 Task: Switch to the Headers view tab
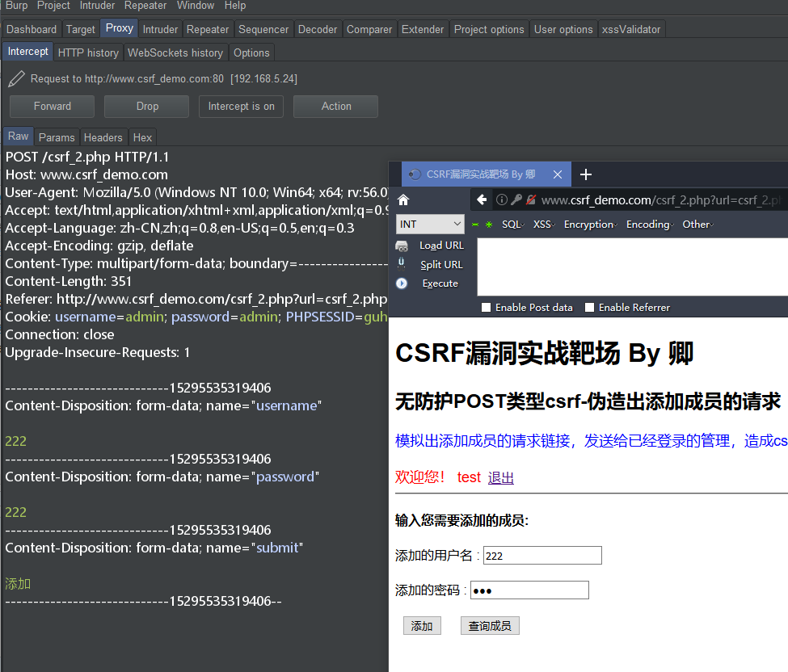(103, 137)
